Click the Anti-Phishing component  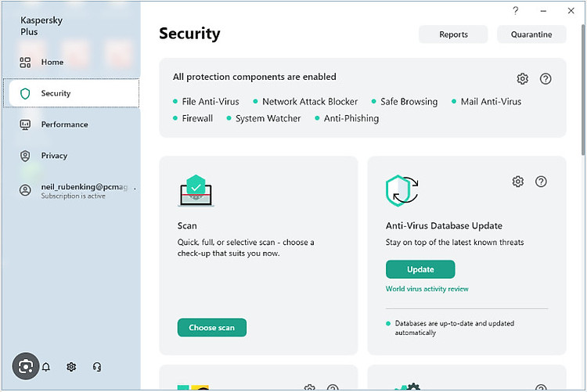347,118
